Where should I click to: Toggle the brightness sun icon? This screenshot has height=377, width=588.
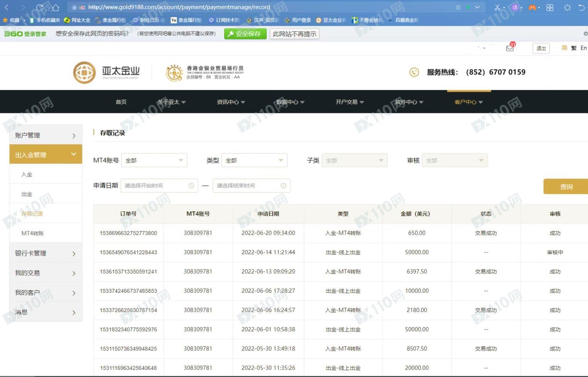tap(567, 7)
